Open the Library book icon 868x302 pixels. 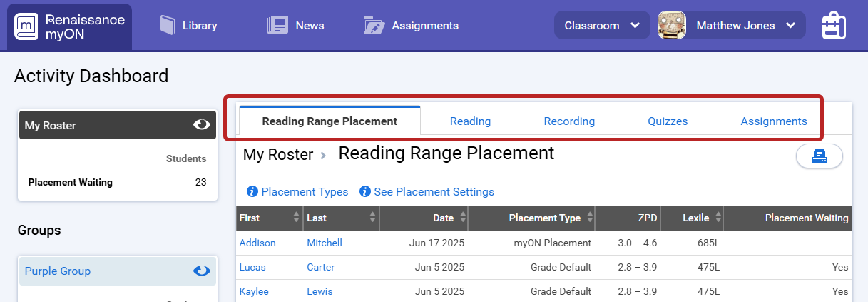coord(167,26)
